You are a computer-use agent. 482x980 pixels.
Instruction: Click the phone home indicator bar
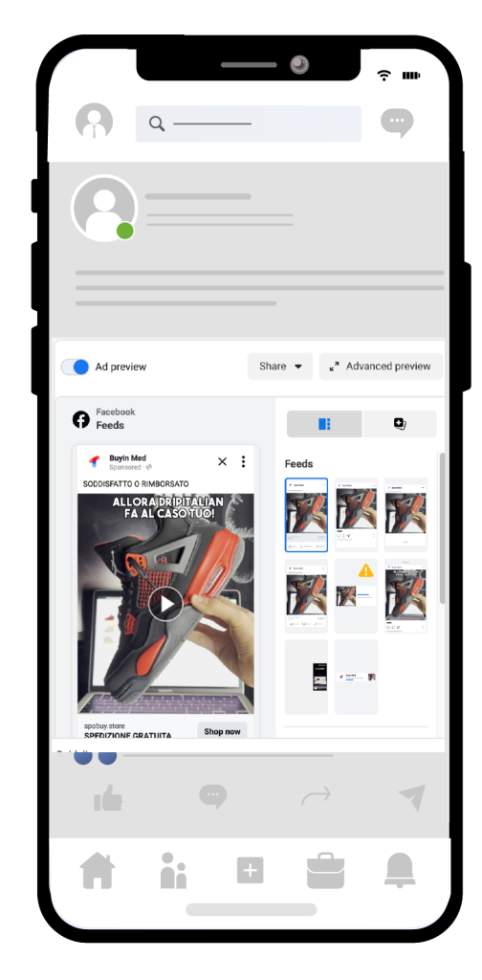(251, 909)
